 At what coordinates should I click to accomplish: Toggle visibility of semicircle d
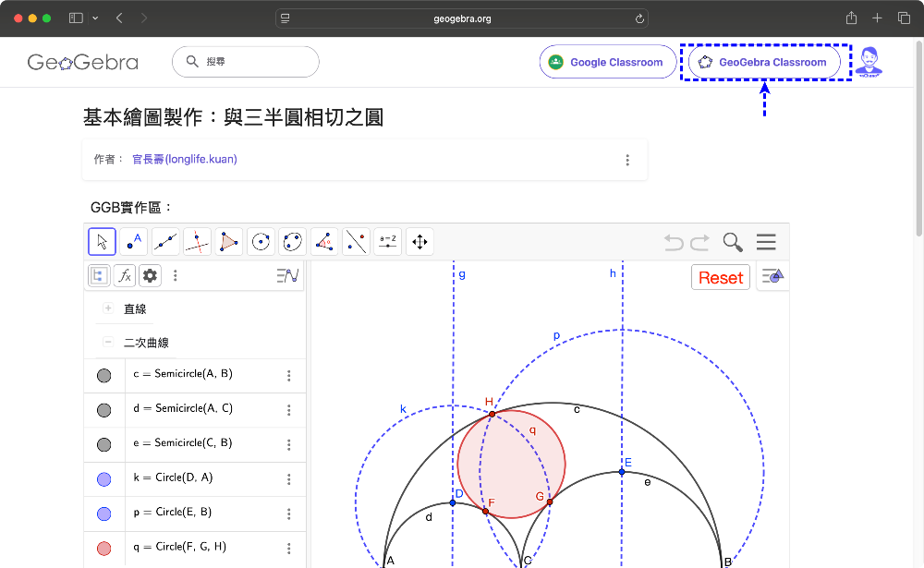click(103, 410)
